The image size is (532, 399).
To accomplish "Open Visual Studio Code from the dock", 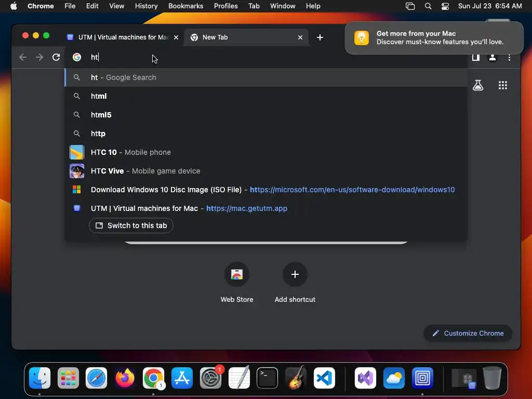I will pyautogui.click(x=324, y=378).
